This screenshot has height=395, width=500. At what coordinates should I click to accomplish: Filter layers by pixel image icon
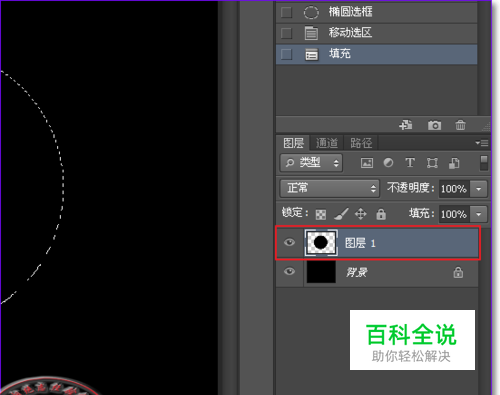367,163
